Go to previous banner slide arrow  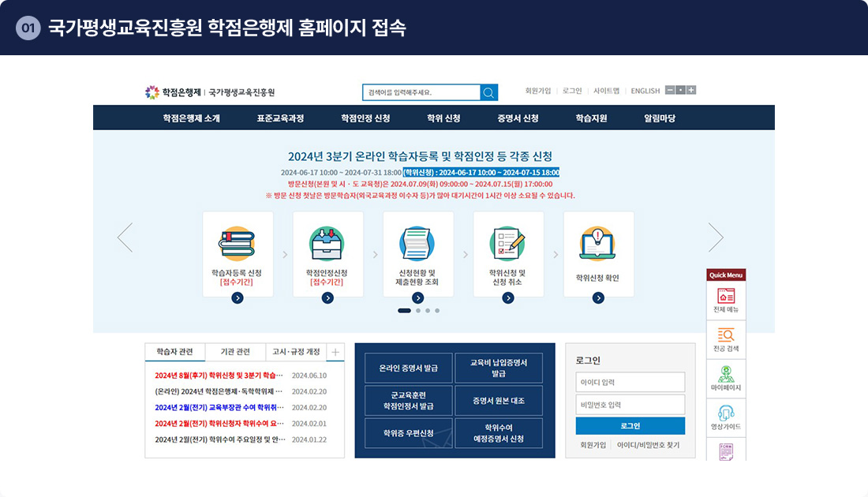[125, 237]
